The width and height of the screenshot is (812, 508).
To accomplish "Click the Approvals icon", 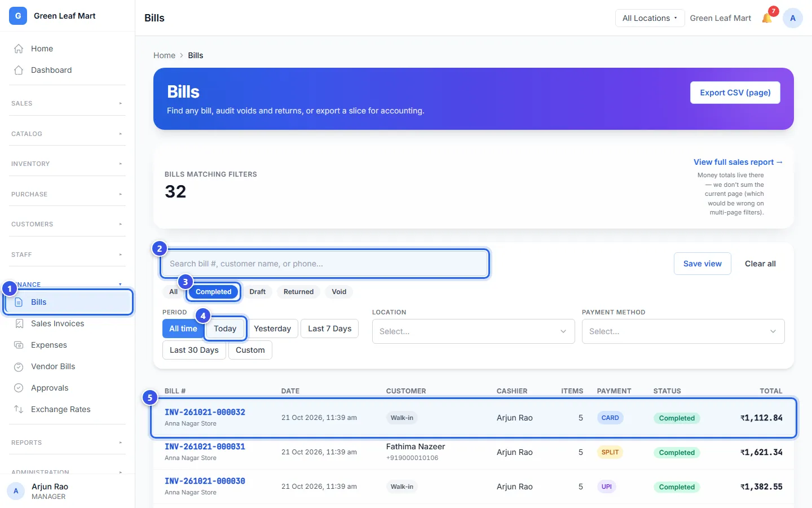I will (x=19, y=388).
